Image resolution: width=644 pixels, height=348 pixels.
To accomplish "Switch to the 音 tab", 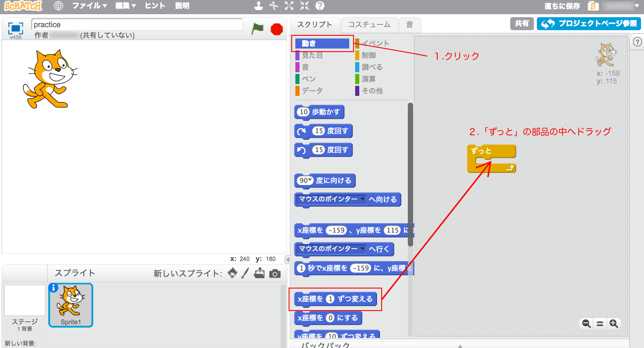I will pyautogui.click(x=410, y=25).
